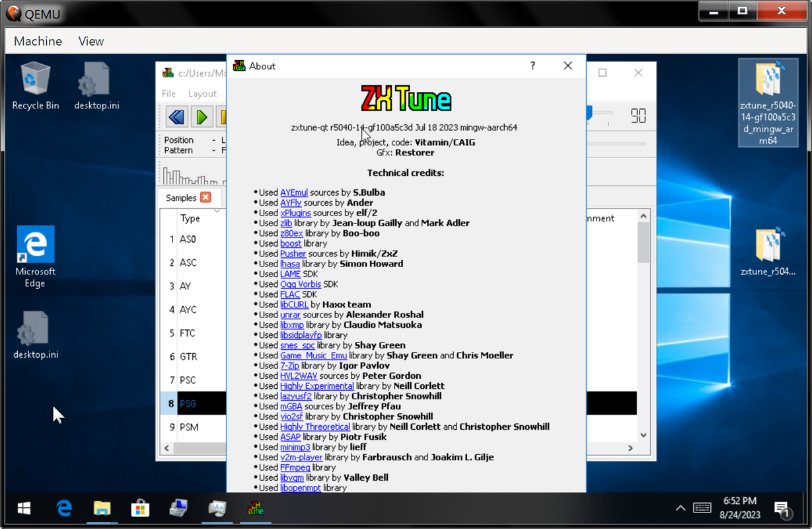
Task: Open the AYFly link
Action: (291, 202)
